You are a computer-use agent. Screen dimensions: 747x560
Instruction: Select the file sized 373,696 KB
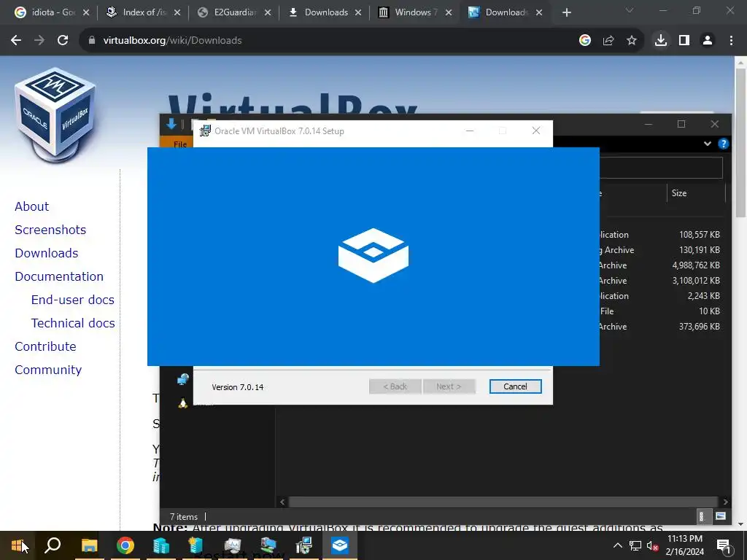point(662,326)
